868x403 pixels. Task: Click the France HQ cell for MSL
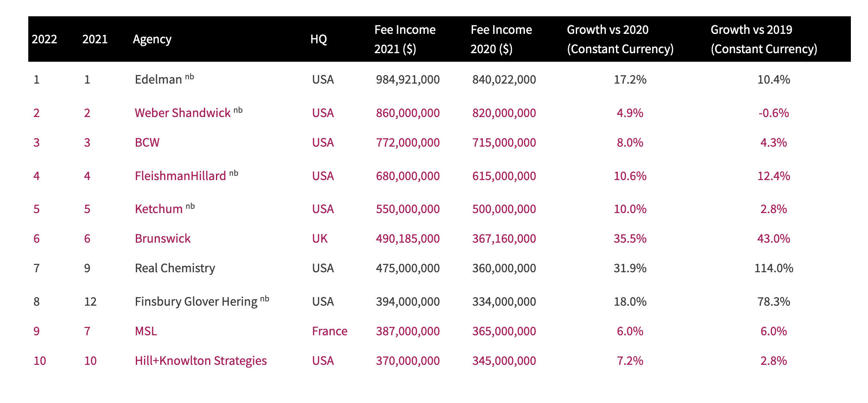329,331
